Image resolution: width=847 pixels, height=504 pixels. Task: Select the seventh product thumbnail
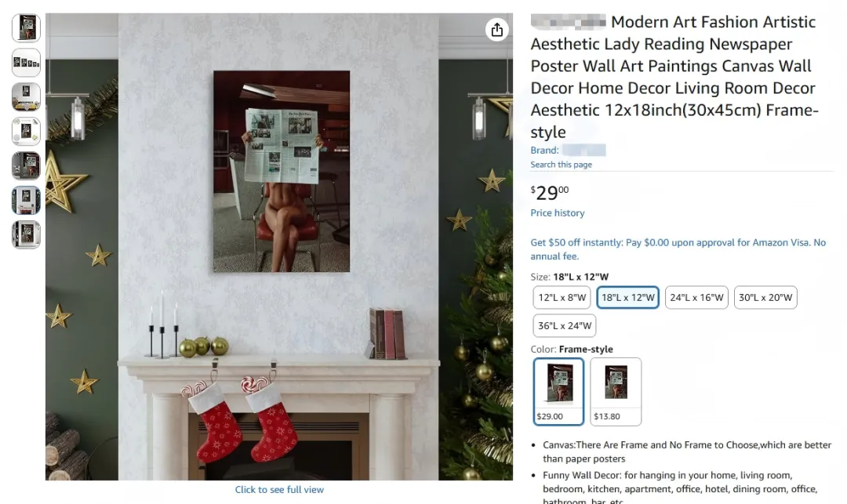[x=26, y=234]
